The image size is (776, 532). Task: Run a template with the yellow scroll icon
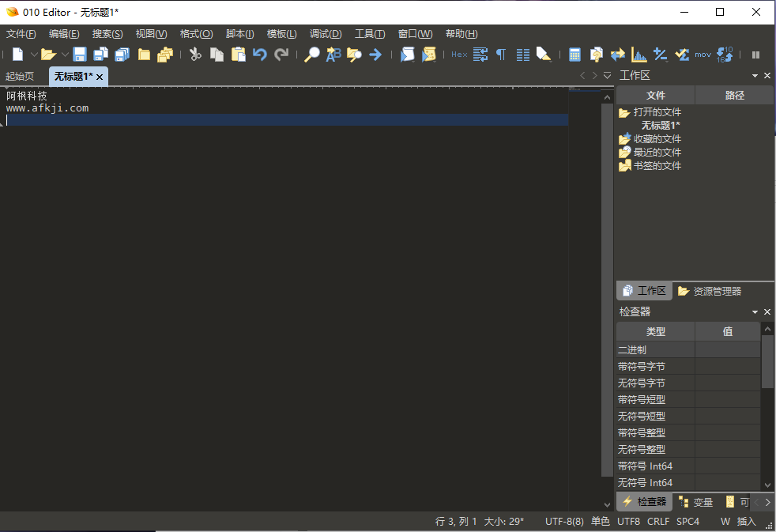coord(428,55)
